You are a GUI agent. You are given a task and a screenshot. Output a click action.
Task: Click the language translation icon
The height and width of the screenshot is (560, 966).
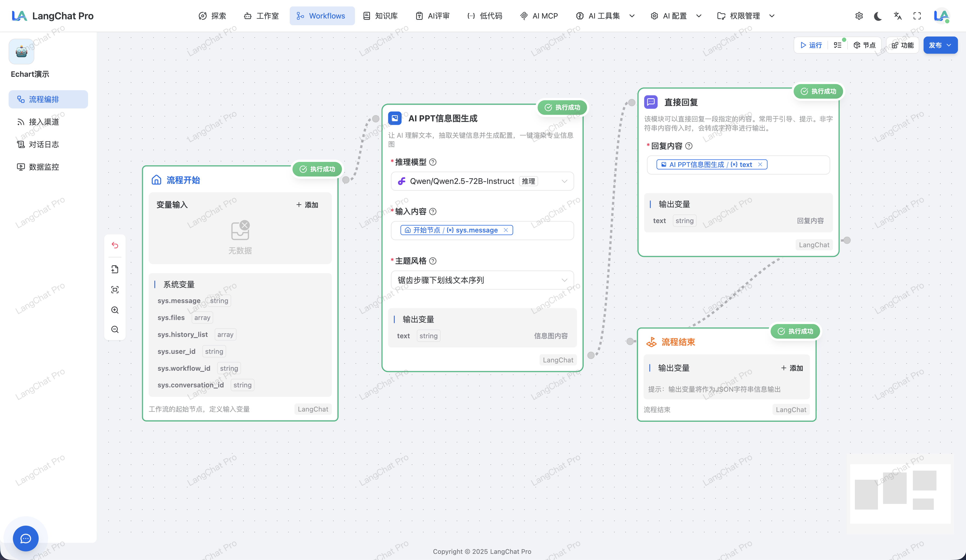point(897,16)
